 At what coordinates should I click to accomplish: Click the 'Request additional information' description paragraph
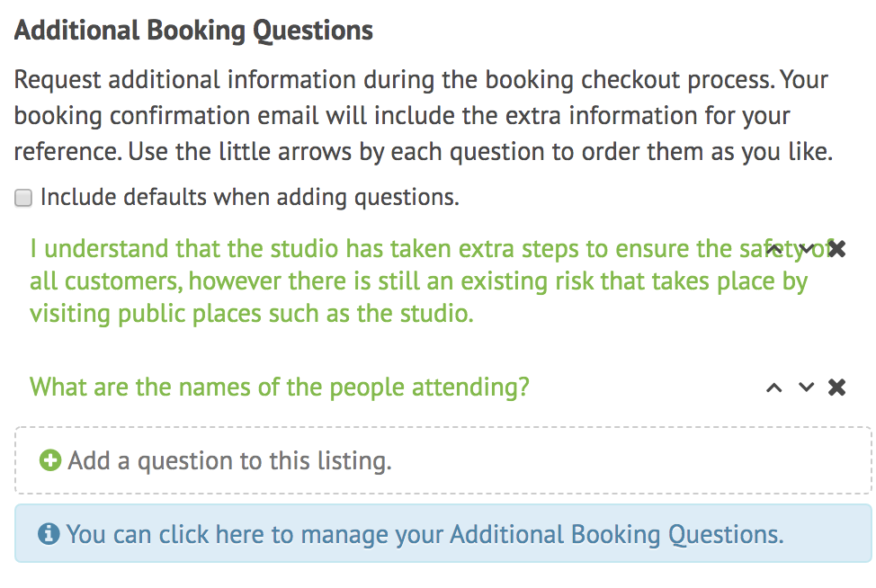424,116
